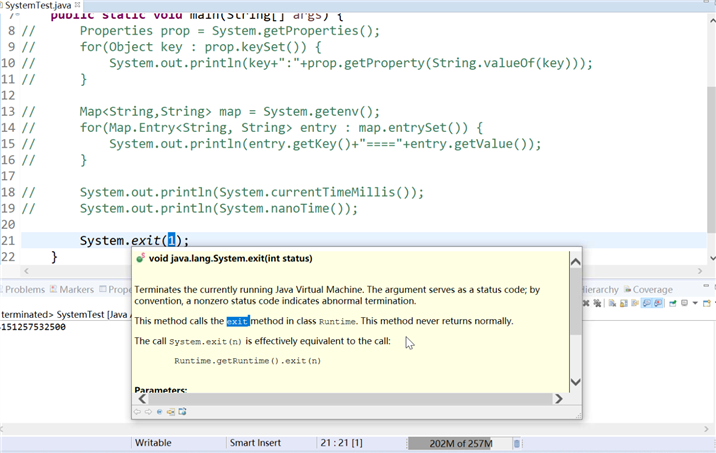
Task: Open attached Javadoc in browser icon
Action: pyautogui.click(x=182, y=412)
